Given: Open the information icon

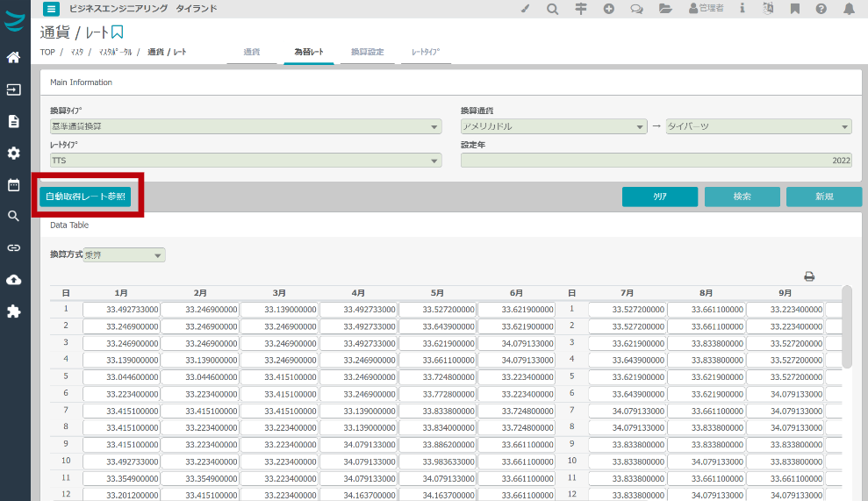Looking at the screenshot, I should point(742,8).
